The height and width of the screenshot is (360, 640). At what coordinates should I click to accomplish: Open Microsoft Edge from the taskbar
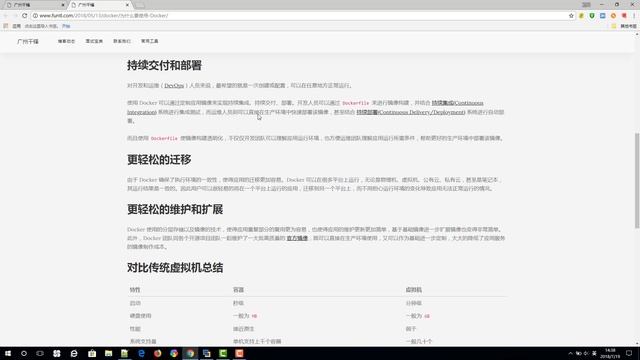[141, 353]
